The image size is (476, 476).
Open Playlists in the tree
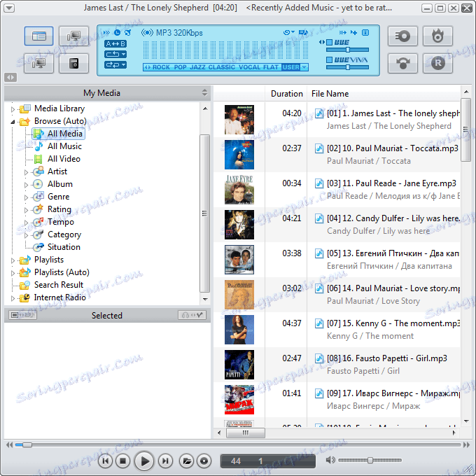tap(49, 260)
